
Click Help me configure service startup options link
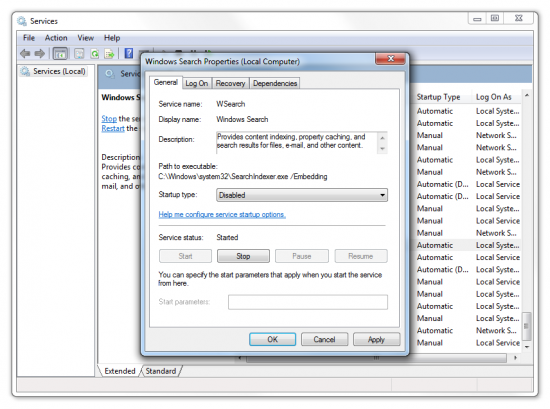[222, 214]
